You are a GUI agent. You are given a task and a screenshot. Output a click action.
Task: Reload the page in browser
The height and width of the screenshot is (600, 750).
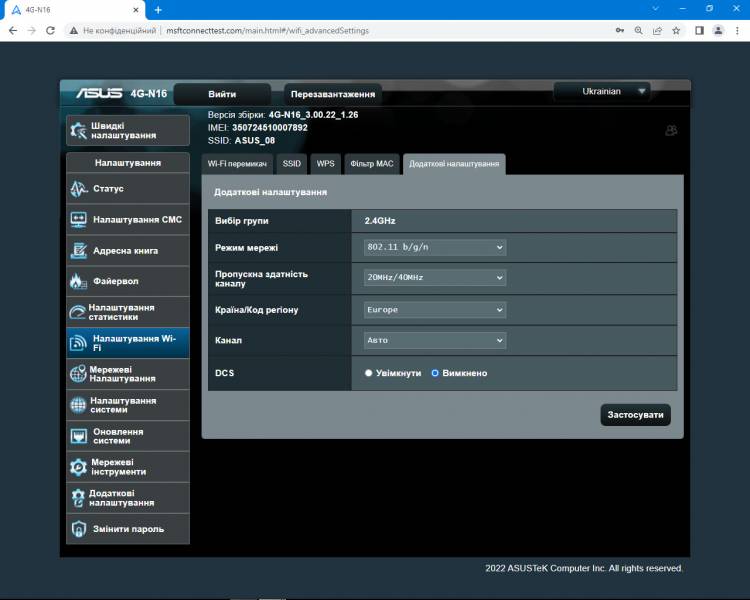50,31
